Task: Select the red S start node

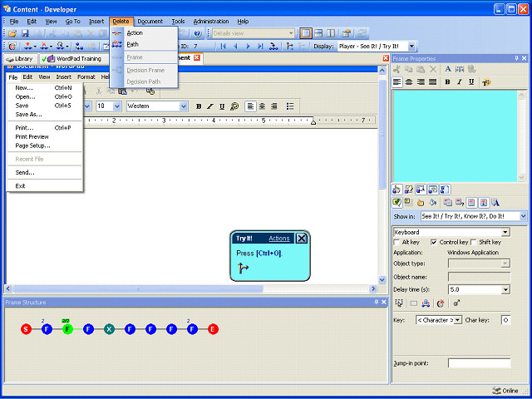Action: coord(26,329)
